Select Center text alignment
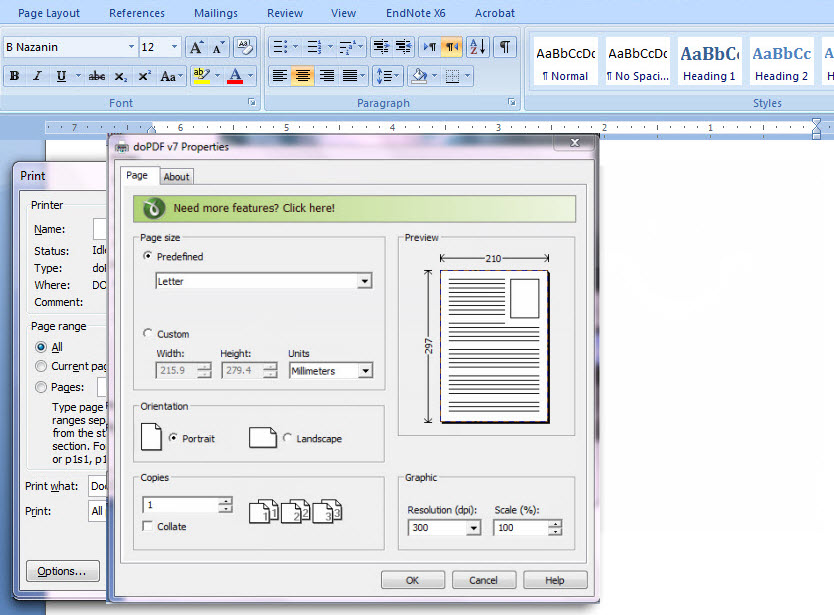834x615 pixels. 302,76
